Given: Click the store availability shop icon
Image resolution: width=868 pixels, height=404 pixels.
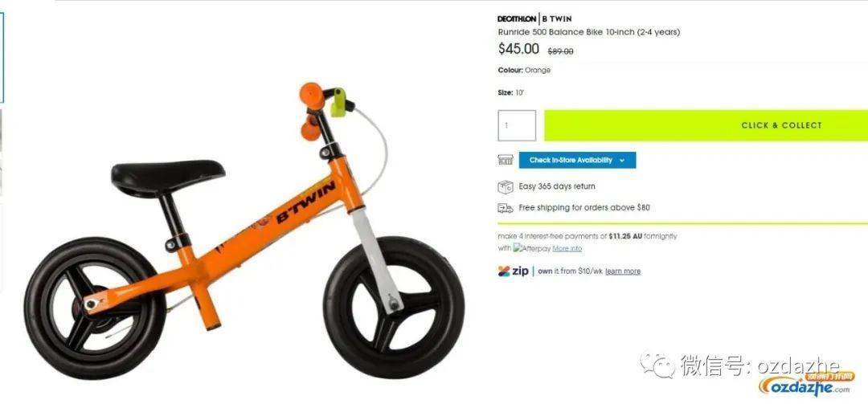Looking at the screenshot, I should 505,160.
